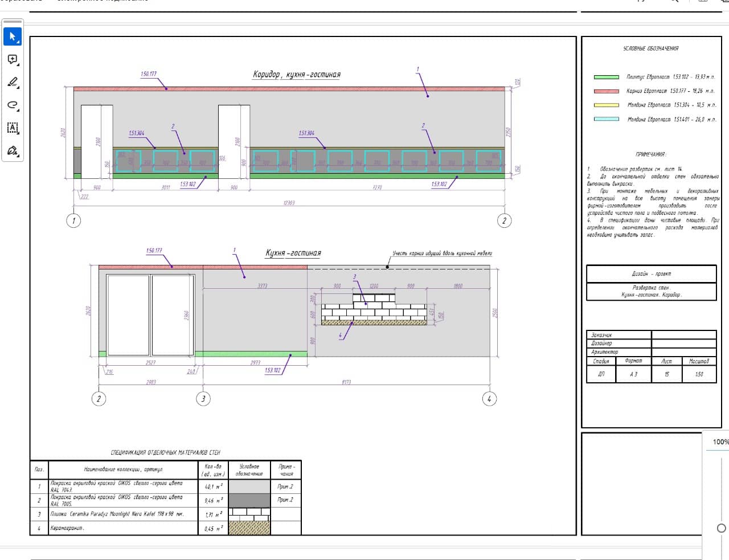Image resolution: width=729 pixels, height=560 pixels.
Task: Click dark gray swatch in specification row 2
Action: pyautogui.click(x=249, y=500)
